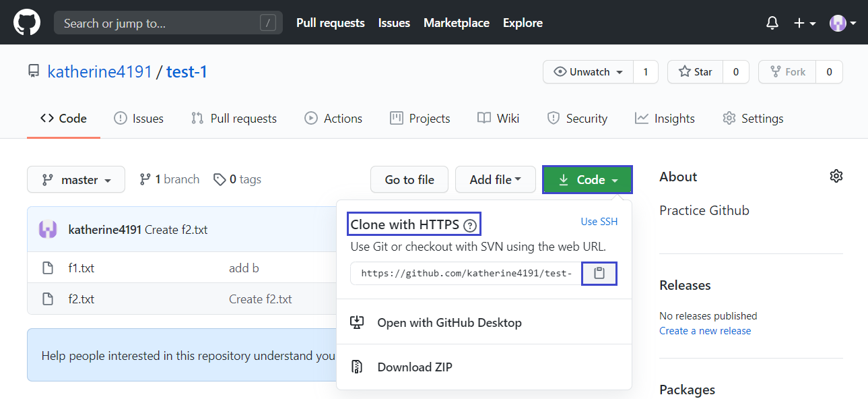
Task: Switch to the Actions tab
Action: click(333, 119)
